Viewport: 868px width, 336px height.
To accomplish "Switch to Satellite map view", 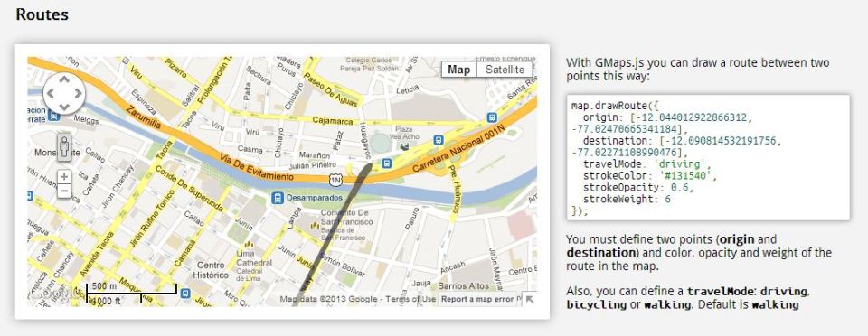I will coord(505,70).
